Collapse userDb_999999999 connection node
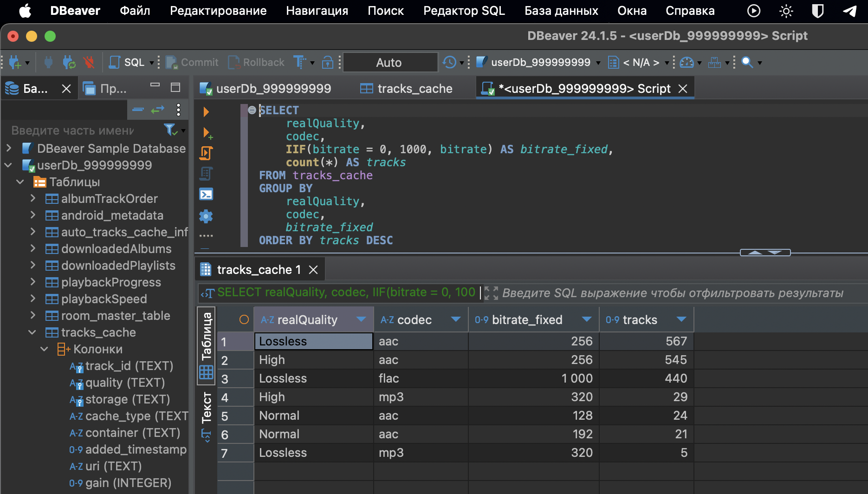This screenshot has height=494, width=868. (9, 165)
